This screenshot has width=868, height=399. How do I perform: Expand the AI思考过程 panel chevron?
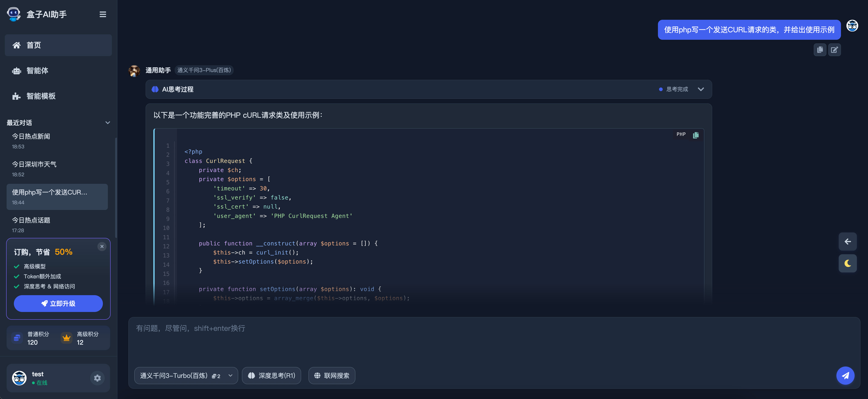click(x=701, y=89)
